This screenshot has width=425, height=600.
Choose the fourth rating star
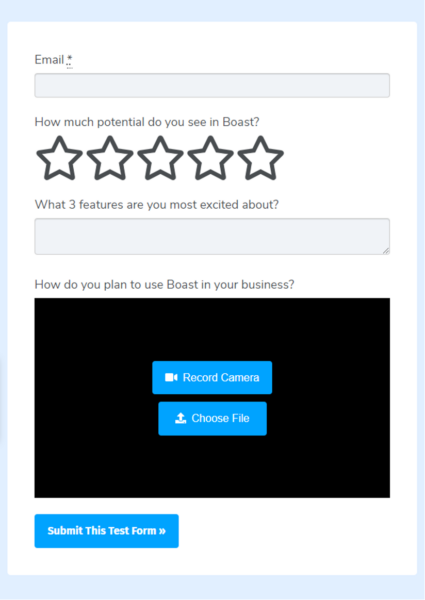(x=210, y=158)
